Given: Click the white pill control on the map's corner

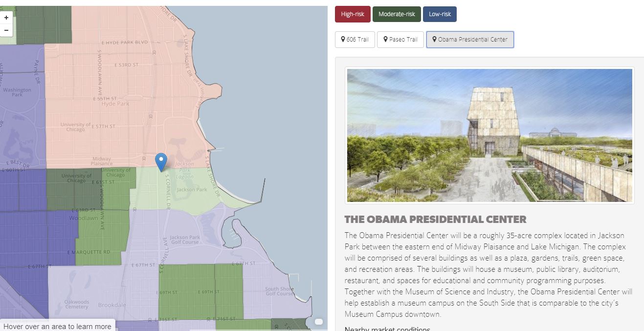Looking at the screenshot, I should pyautogui.click(x=319, y=322).
